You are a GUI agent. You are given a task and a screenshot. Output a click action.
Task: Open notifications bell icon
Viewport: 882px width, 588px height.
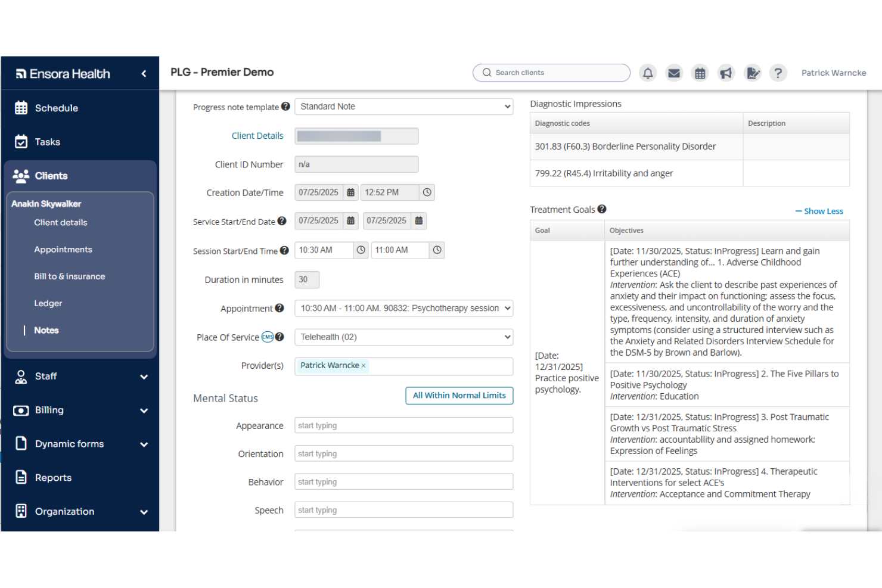pos(648,73)
